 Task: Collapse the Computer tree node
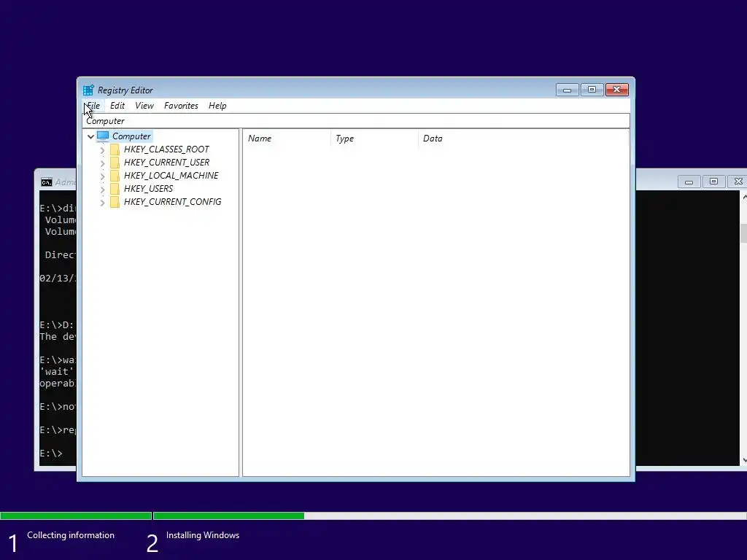click(90, 136)
